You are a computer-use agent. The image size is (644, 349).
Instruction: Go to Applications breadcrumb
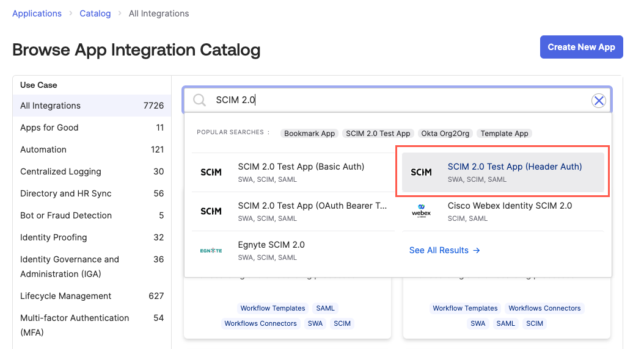click(x=37, y=13)
